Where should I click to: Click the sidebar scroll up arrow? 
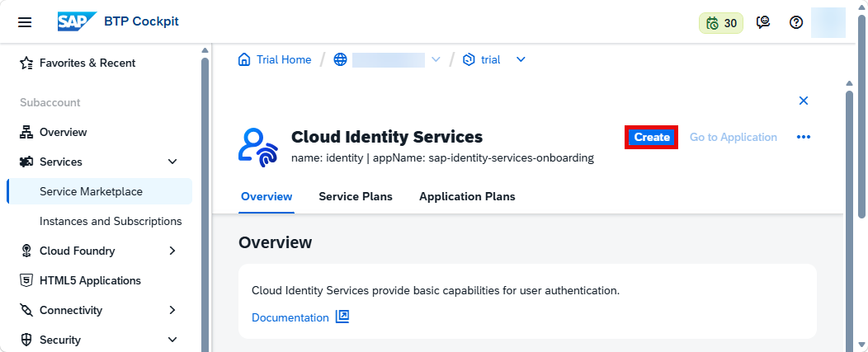[205, 50]
